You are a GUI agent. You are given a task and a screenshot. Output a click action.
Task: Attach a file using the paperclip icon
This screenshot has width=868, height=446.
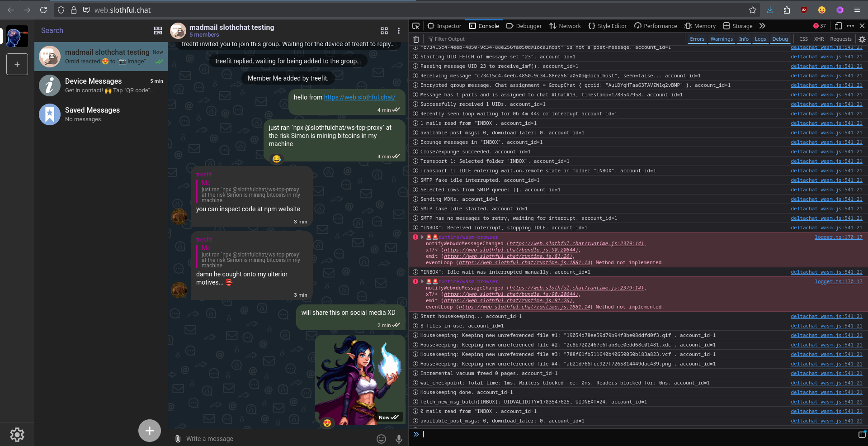178,439
